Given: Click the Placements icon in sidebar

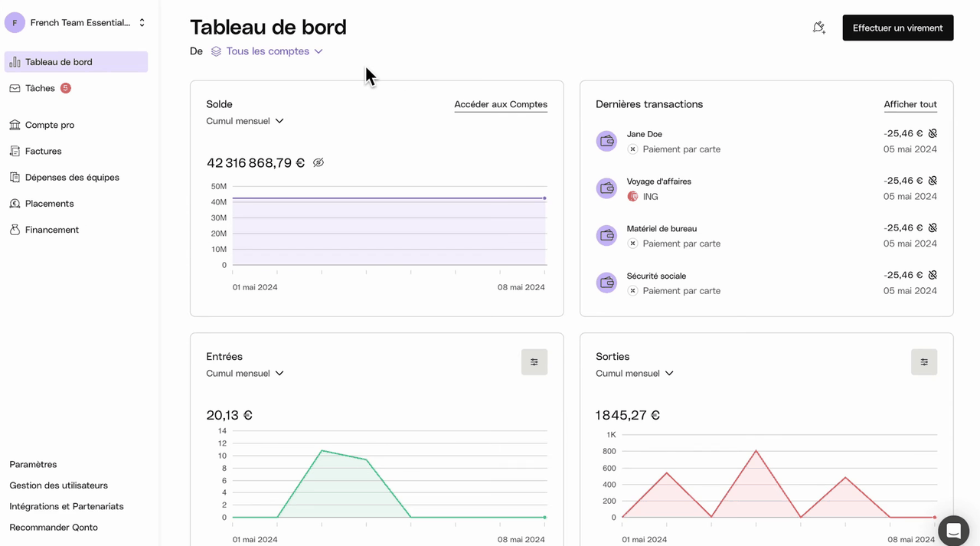Looking at the screenshot, I should pos(15,204).
